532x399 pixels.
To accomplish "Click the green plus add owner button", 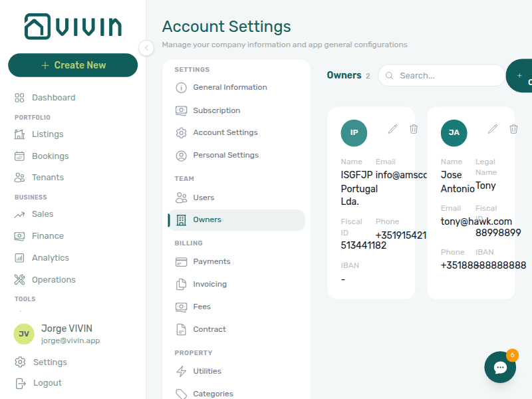I will click(519, 76).
